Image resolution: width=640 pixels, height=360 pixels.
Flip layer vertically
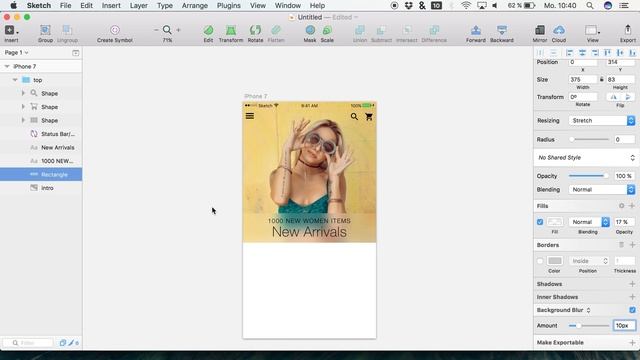(628, 97)
